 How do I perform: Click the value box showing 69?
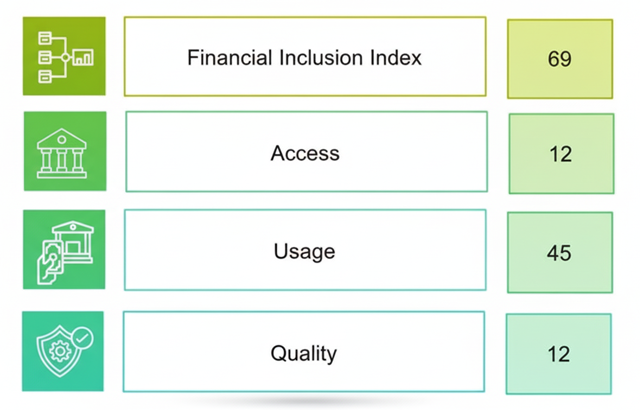pyautogui.click(x=559, y=58)
